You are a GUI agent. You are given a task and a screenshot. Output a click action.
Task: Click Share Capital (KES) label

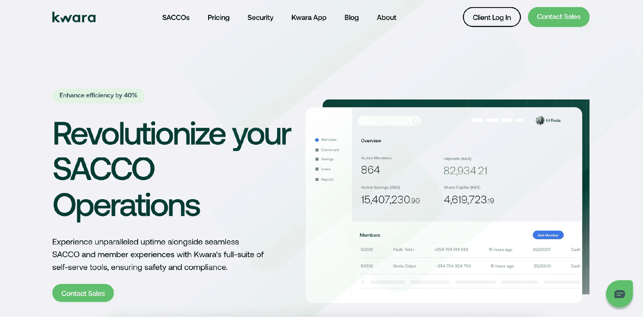462,188
